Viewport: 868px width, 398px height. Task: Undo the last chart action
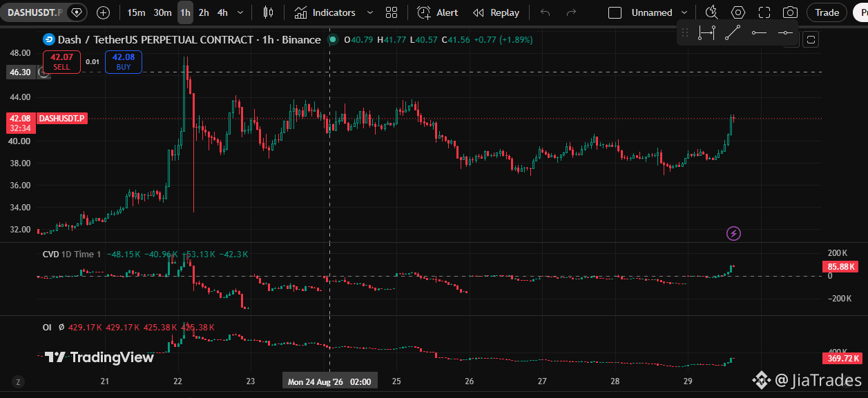tap(546, 12)
